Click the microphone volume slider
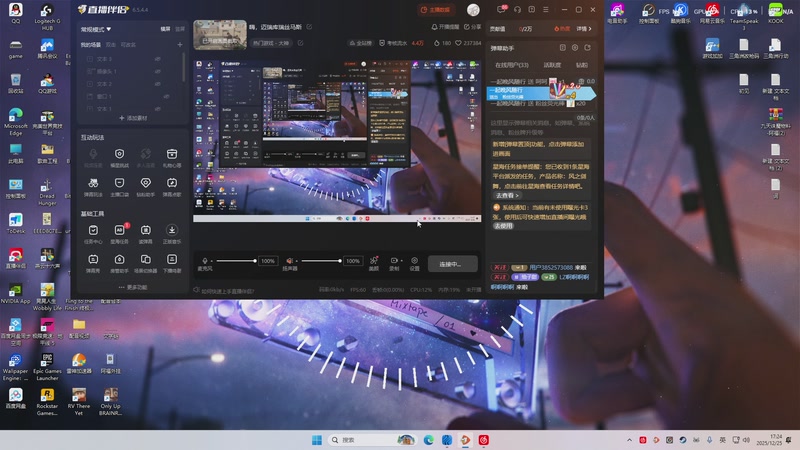The image size is (800, 450). point(236,261)
